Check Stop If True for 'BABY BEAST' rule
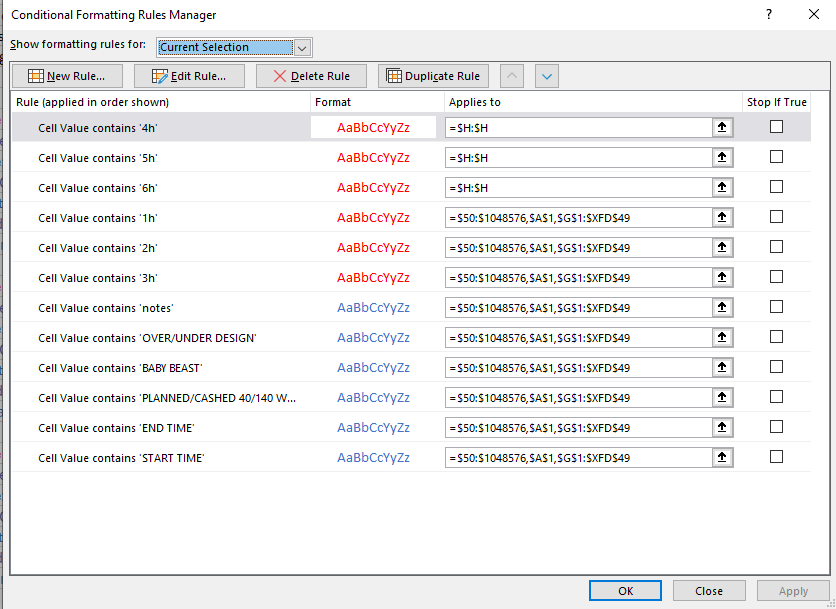 (776, 367)
